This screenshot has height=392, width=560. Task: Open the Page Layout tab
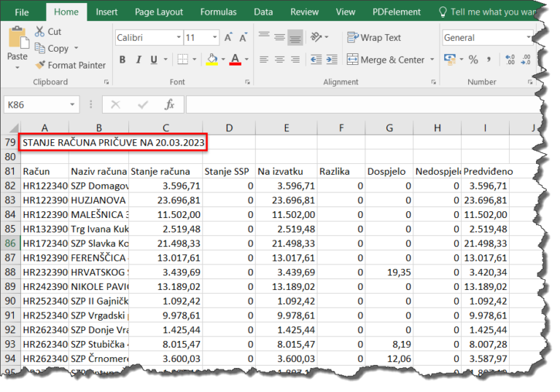tap(159, 12)
